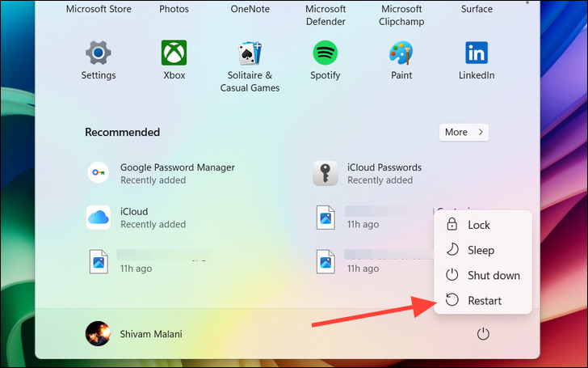Choose Shut down in power menu
Image resolution: width=588 pixels, height=368 pixels.
coord(483,275)
